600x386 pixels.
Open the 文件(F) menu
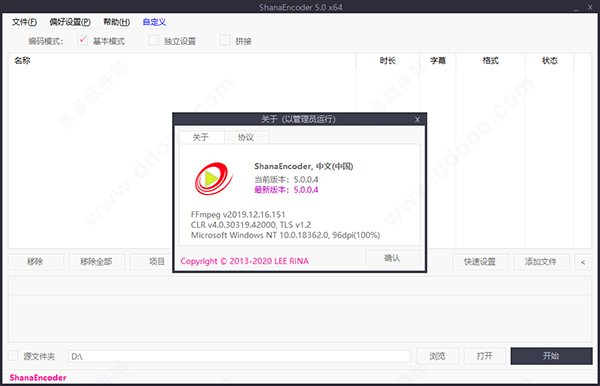click(x=24, y=22)
